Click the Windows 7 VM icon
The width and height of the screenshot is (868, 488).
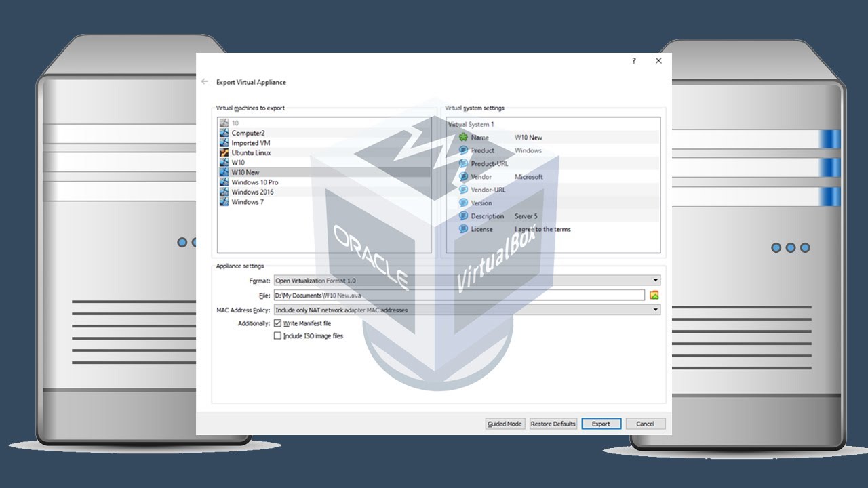tap(224, 202)
